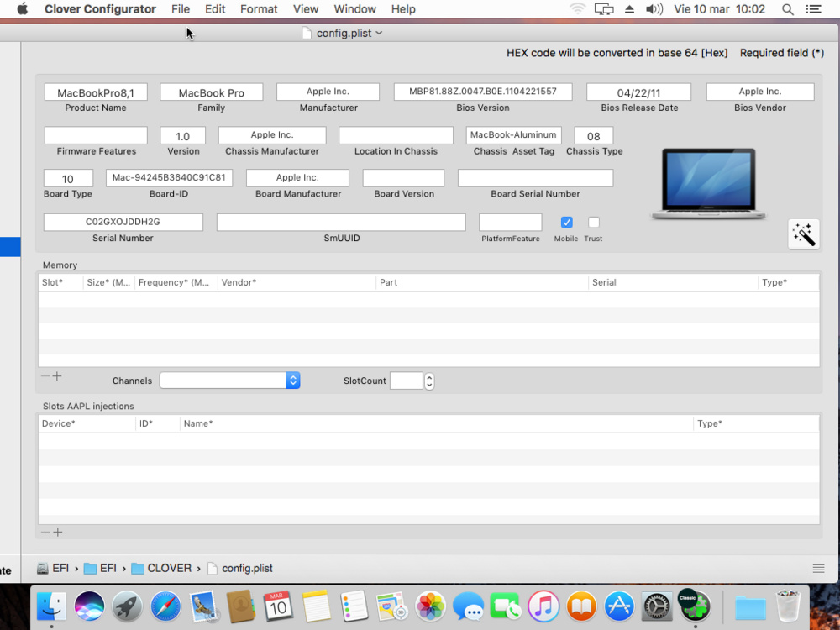
Task: Remove a row from the Memory table
Action: (45, 376)
